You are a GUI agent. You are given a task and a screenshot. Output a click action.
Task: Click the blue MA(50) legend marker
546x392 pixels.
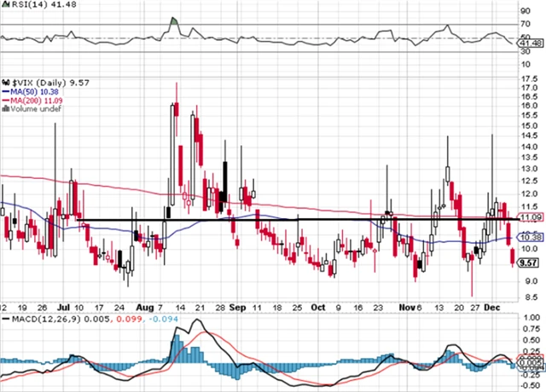[x=4, y=90]
